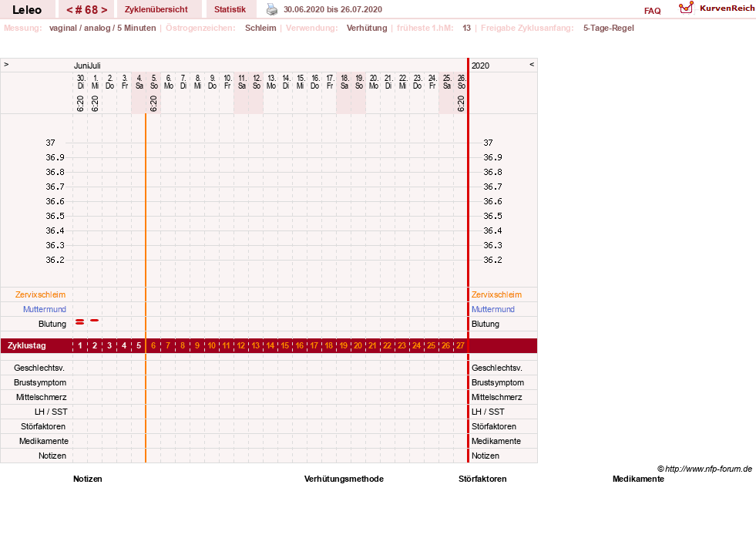Click the Zyklustag row header
Image resolution: width=756 pixels, height=555 pixels.
point(26,346)
